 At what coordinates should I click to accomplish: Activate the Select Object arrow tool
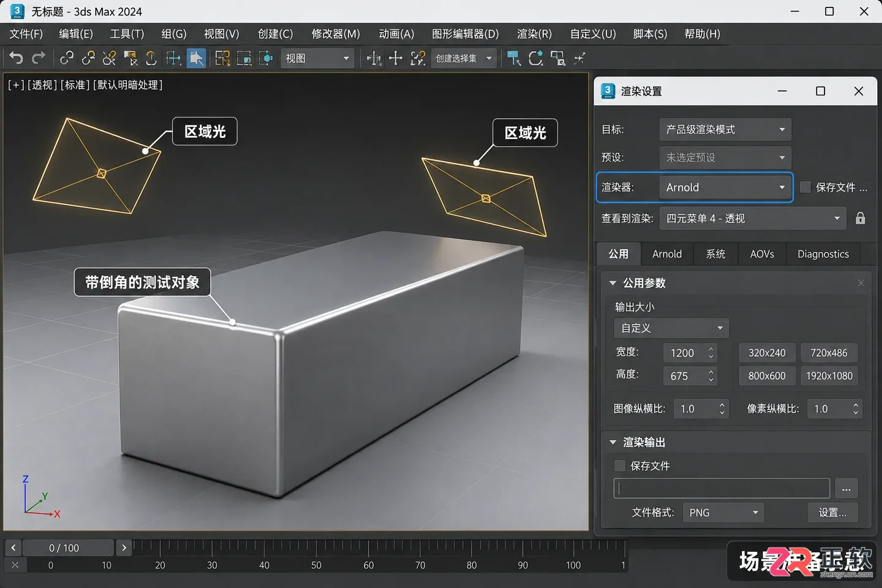pyautogui.click(x=196, y=58)
